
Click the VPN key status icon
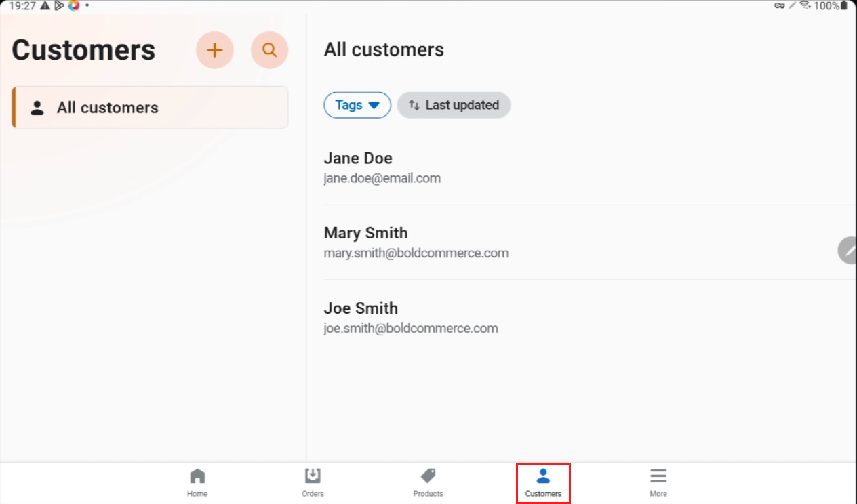tap(780, 5)
